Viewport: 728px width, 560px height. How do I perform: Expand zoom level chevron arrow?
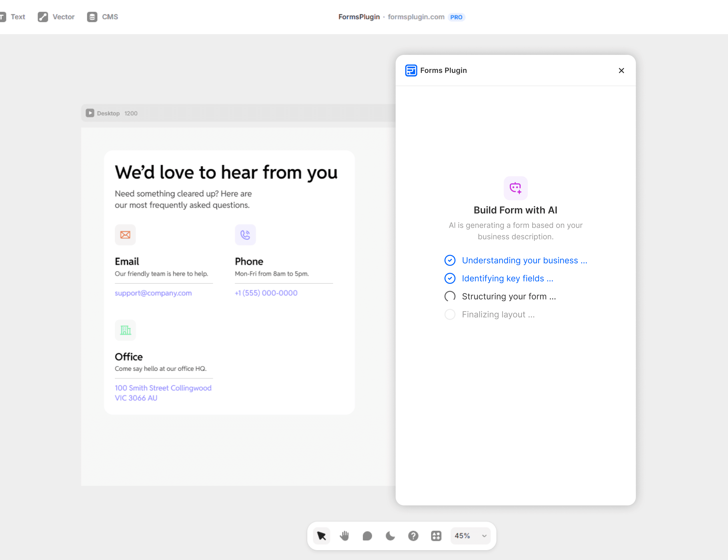(x=484, y=536)
